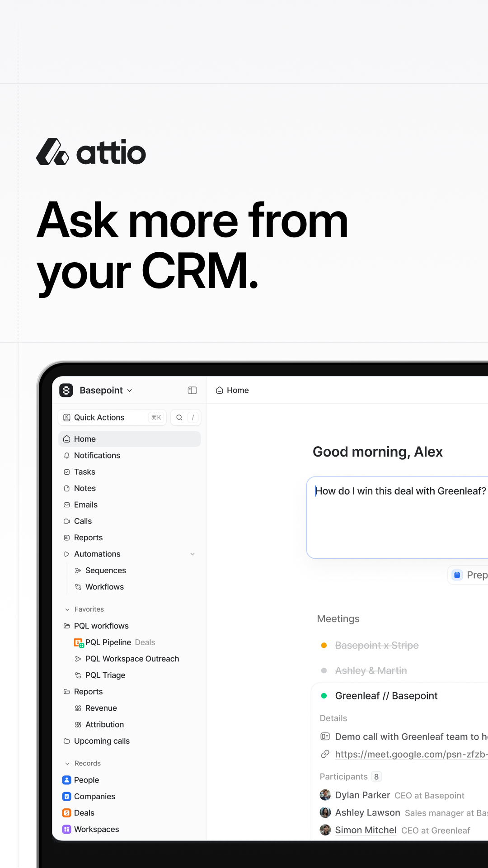Click the workflow icon beside Workflows
488x868 pixels.
[x=78, y=587]
